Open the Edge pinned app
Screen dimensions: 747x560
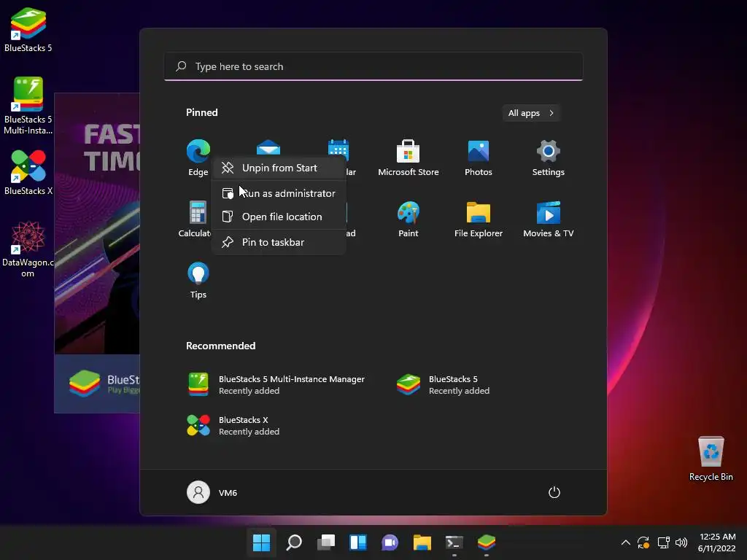point(198,157)
